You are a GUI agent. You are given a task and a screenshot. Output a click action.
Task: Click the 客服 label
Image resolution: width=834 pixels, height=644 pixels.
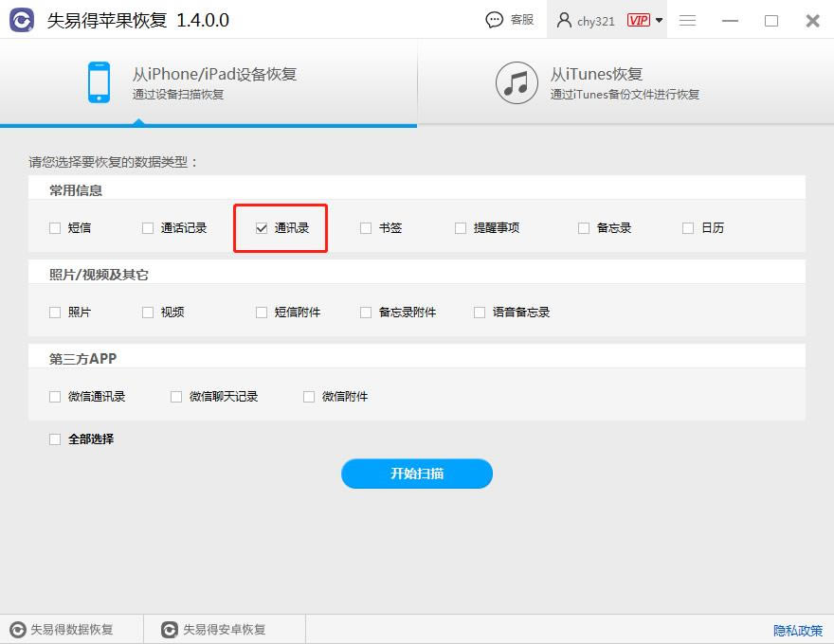pyautogui.click(x=522, y=20)
